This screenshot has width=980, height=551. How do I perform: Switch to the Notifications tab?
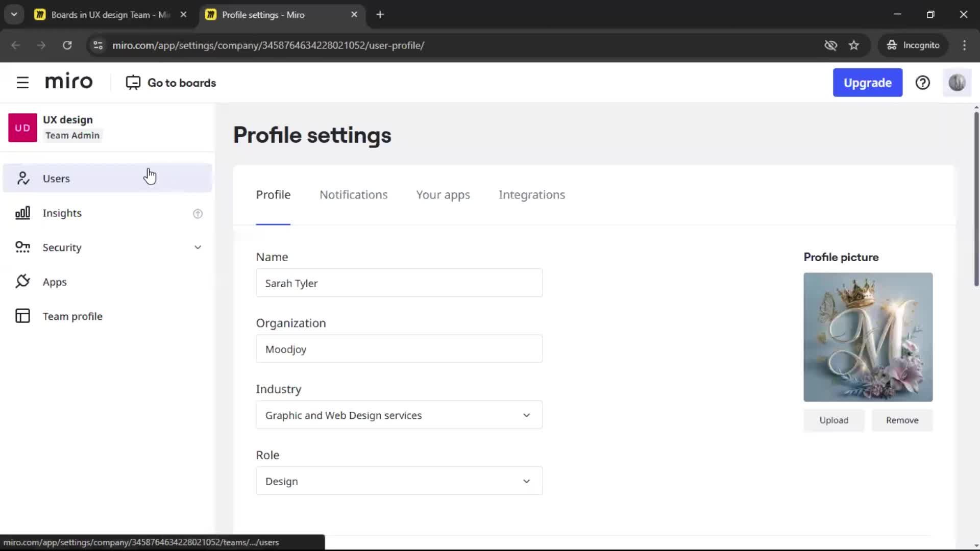click(x=353, y=195)
